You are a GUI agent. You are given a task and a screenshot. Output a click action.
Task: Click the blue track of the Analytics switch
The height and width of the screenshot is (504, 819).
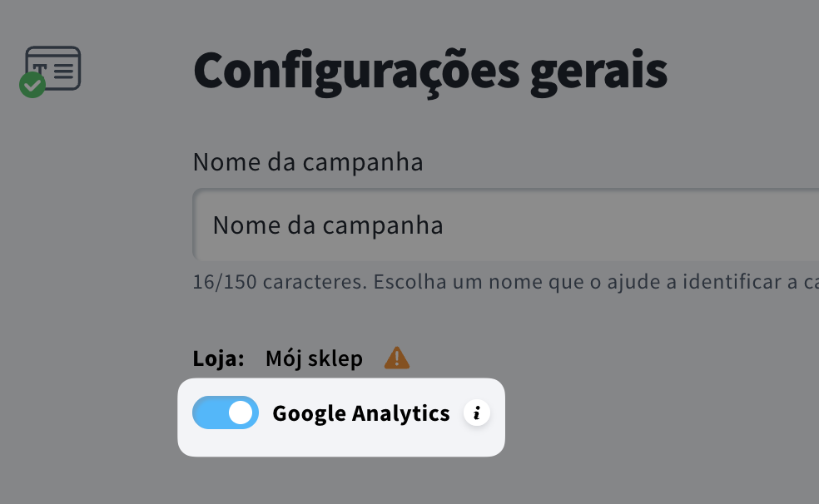pyautogui.click(x=208, y=413)
